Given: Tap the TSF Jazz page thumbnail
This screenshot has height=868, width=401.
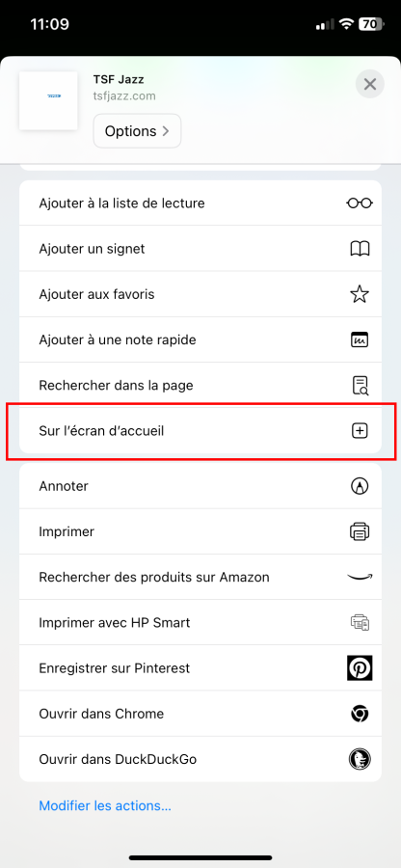Looking at the screenshot, I should click(x=48, y=100).
